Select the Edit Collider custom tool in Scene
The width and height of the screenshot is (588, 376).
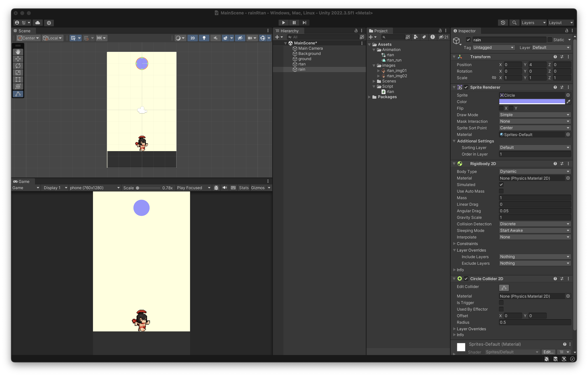point(18,94)
